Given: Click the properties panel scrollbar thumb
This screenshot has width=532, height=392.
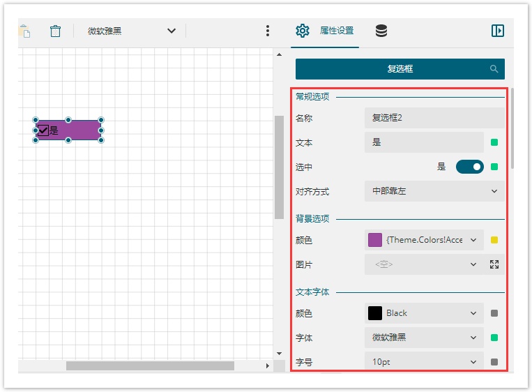Looking at the screenshot, I should pos(512,128).
